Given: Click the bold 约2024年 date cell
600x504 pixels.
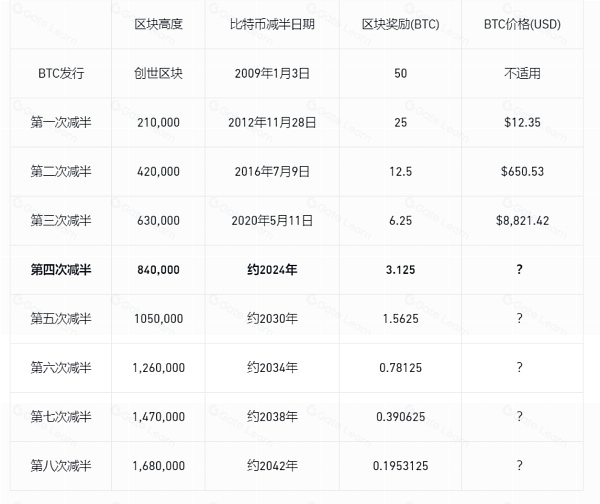Looking at the screenshot, I should [x=272, y=269].
